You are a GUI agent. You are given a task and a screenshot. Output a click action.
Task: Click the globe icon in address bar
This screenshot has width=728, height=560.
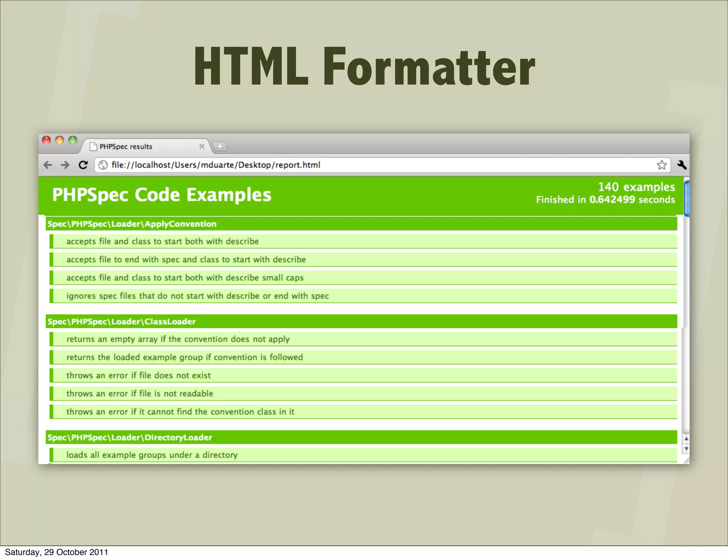(x=103, y=165)
